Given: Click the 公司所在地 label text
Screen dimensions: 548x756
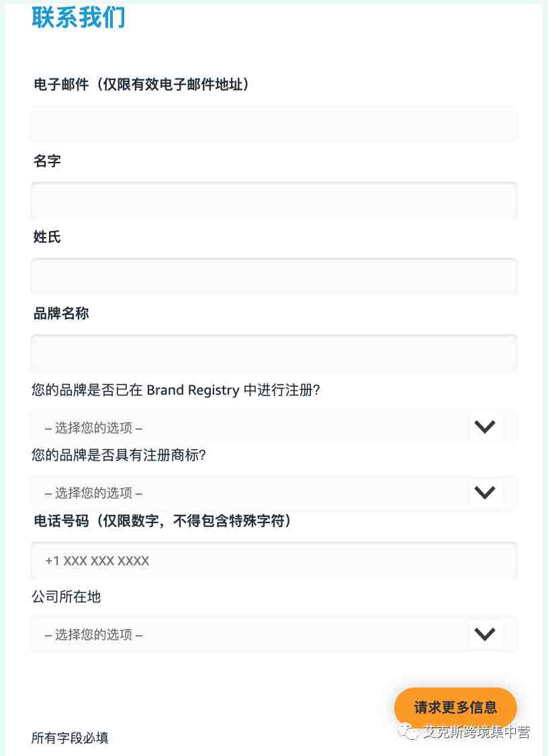Looking at the screenshot, I should pos(66,596).
